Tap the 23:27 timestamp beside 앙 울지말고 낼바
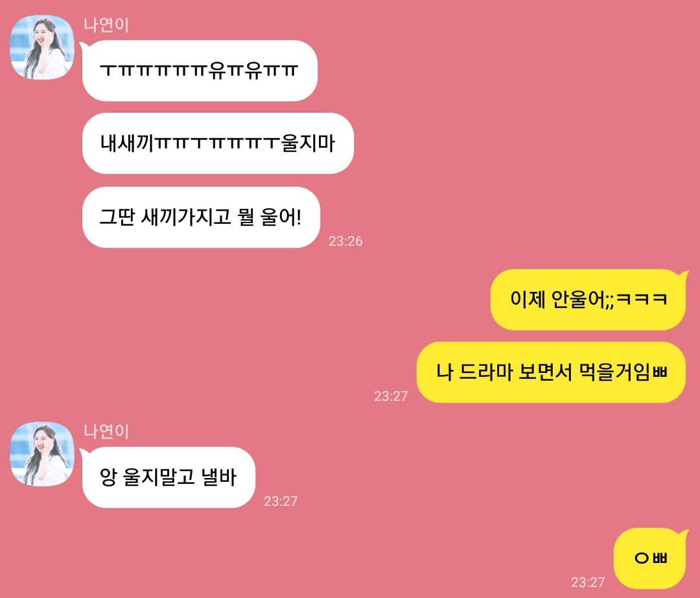The width and height of the screenshot is (700, 598). [281, 501]
